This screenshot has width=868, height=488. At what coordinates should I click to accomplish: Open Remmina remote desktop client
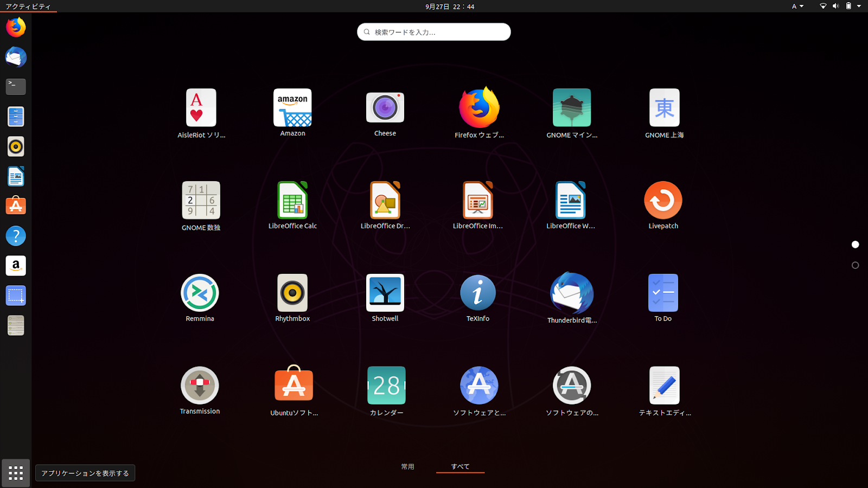click(200, 293)
